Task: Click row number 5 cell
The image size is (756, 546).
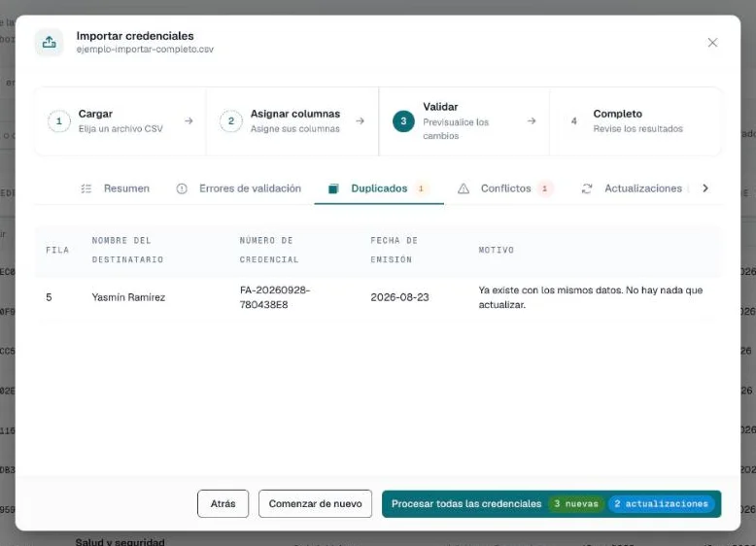Action: [x=49, y=297]
